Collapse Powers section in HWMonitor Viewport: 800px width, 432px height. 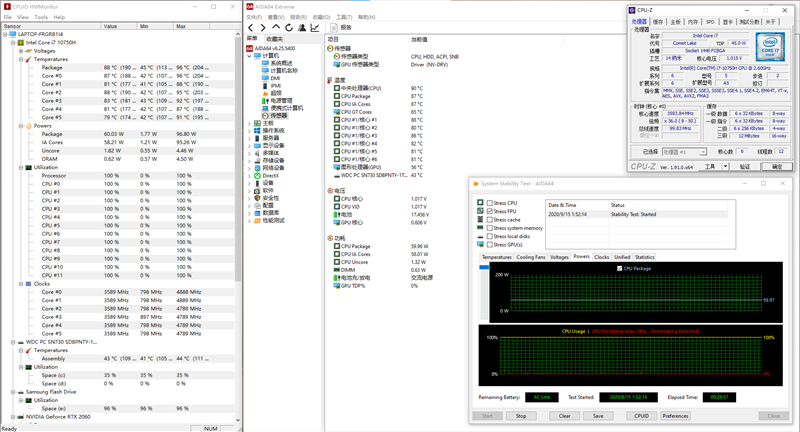click(21, 125)
